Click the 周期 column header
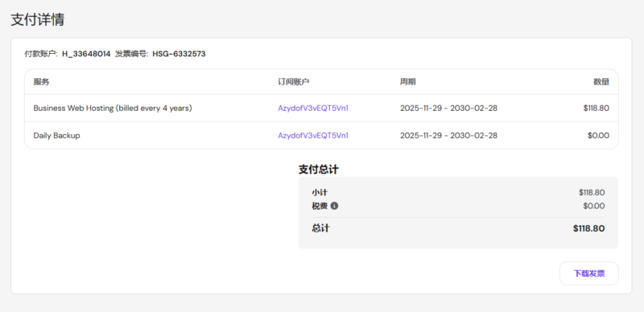The width and height of the screenshot is (644, 312). click(x=408, y=82)
